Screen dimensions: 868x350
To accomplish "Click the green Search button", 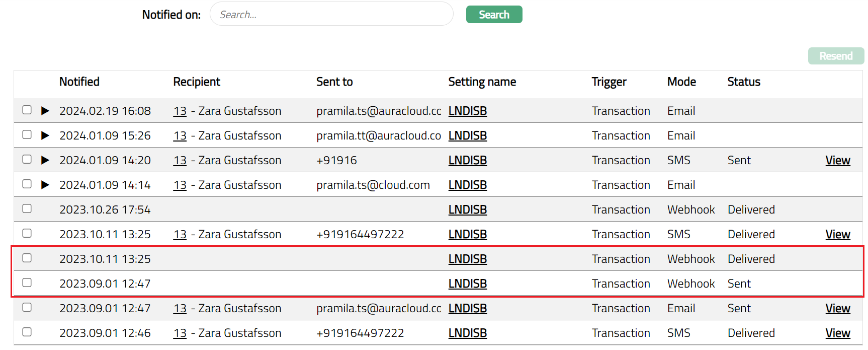I will coord(494,15).
